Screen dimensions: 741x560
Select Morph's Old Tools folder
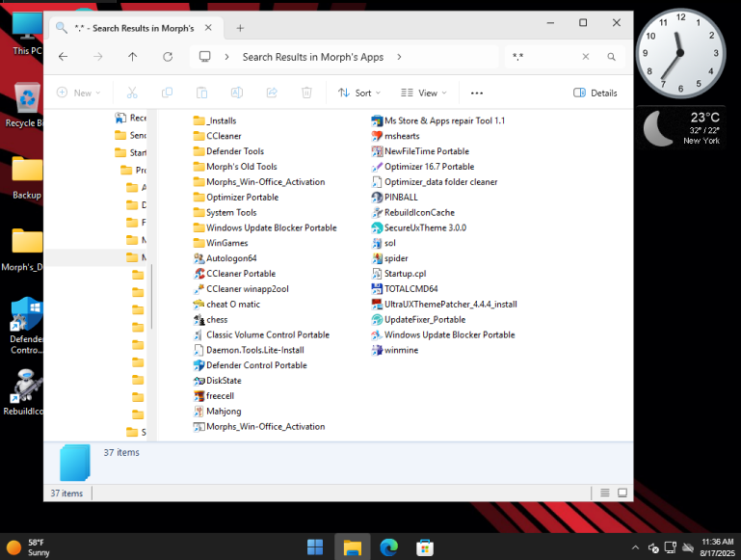tap(235, 167)
